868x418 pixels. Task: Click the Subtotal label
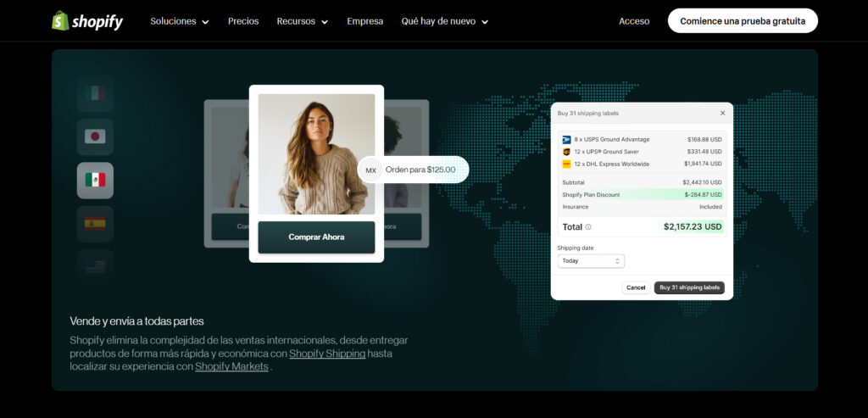pos(573,182)
